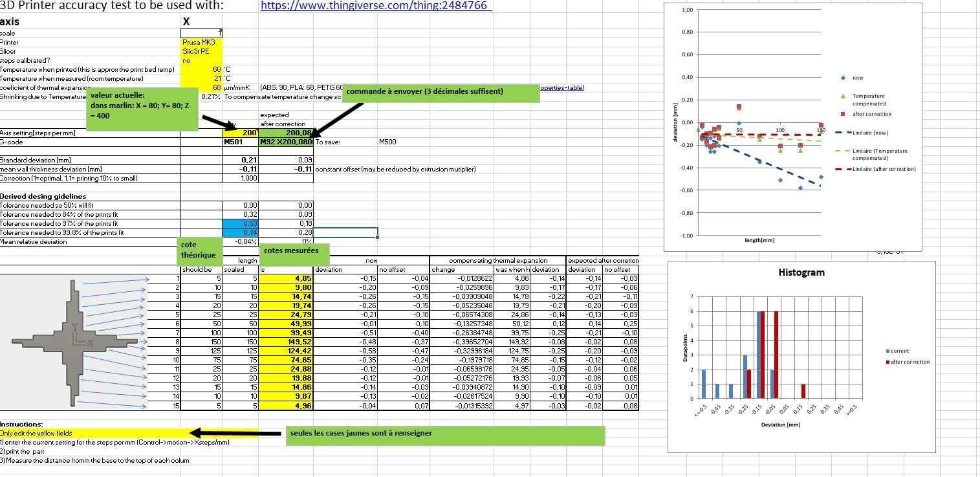Viewport: 980px width, 477px height.
Task: Open the thingiverse.com/thing:2484766 link
Action: (376, 5)
